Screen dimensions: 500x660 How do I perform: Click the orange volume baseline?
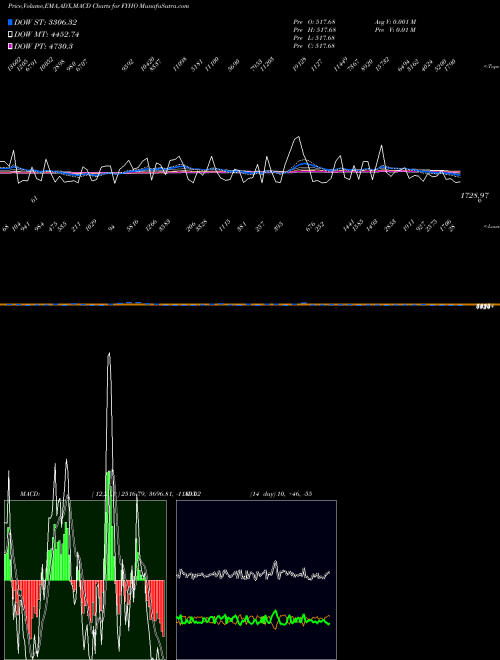250,304
